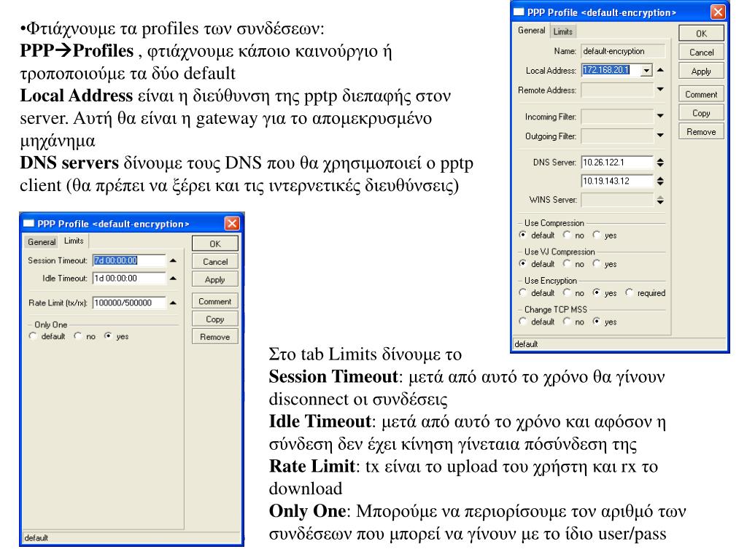747x560 pixels.
Task: Click the stepper beside DNS Server 10.19.143.12
Action: (660, 181)
